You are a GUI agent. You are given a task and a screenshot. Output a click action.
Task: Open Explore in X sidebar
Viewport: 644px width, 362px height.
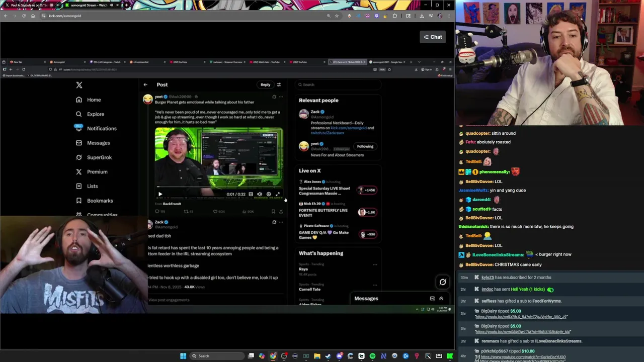pyautogui.click(x=90, y=114)
